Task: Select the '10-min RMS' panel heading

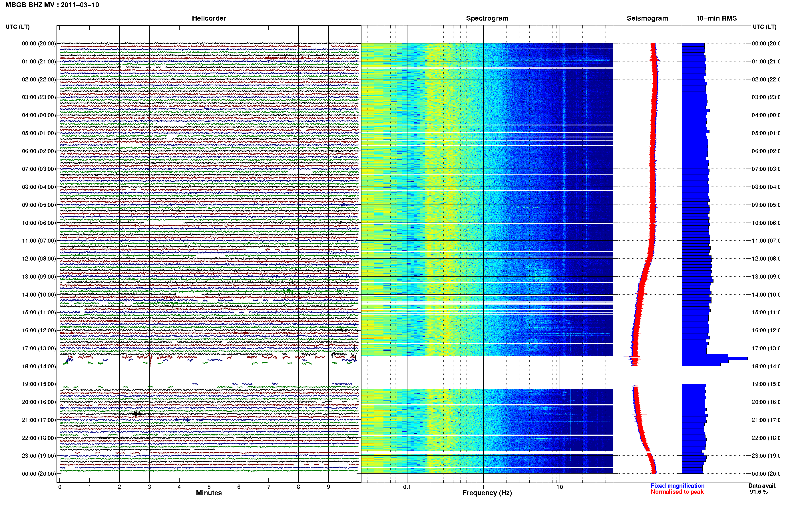Action: pyautogui.click(x=716, y=18)
